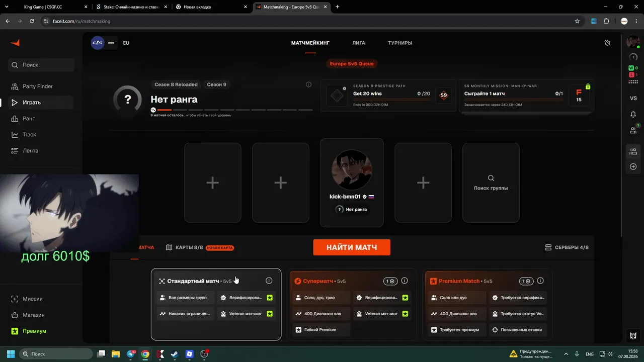Click the Premium Match entry cost badge
Image resolution: width=644 pixels, height=362 pixels.
[x=526, y=281]
